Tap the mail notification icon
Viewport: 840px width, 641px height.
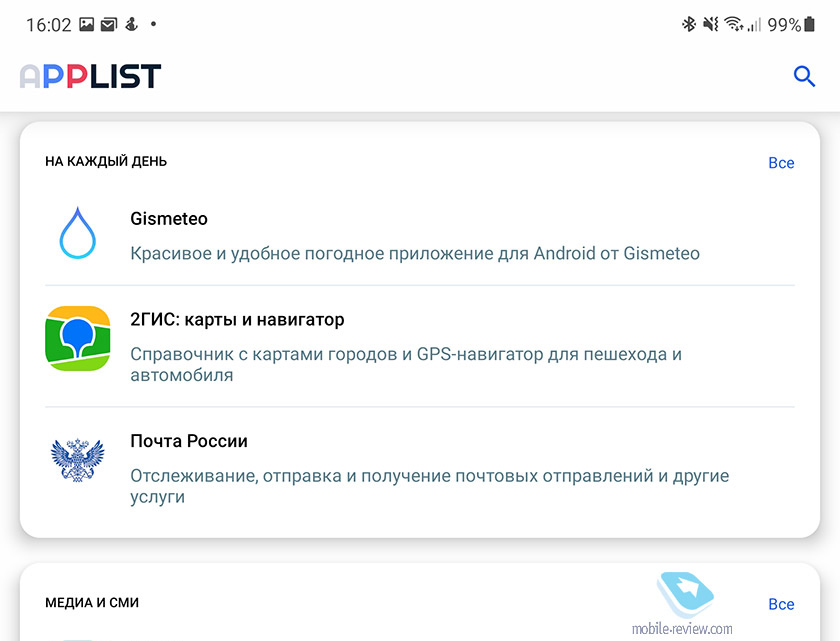(x=109, y=24)
